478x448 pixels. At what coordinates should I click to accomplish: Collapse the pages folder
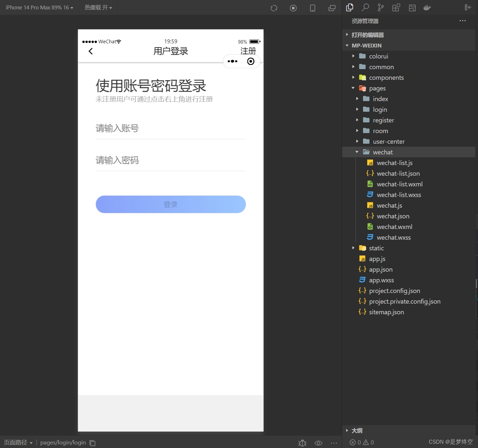click(x=409, y=88)
